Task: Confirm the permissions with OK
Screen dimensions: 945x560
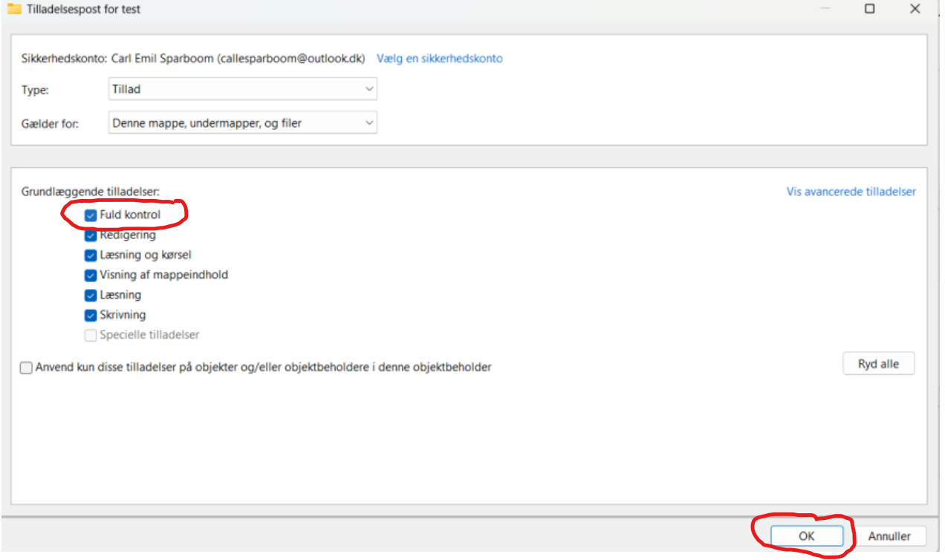Action: (806, 535)
